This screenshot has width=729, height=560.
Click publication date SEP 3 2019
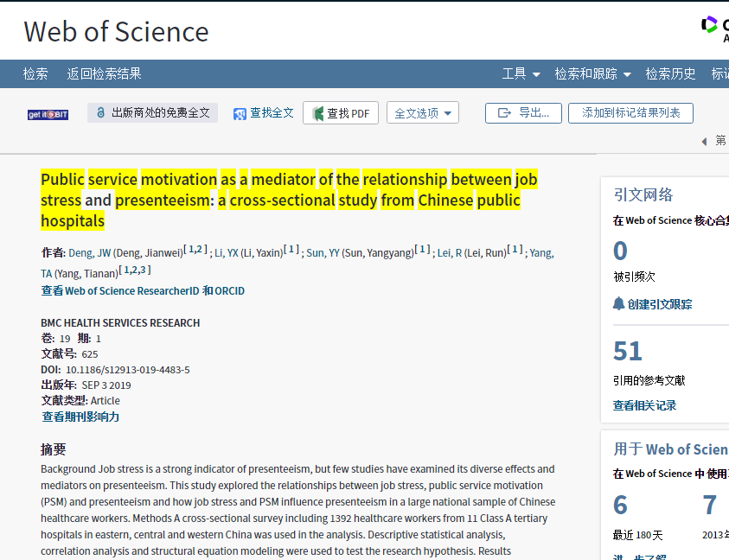click(106, 385)
